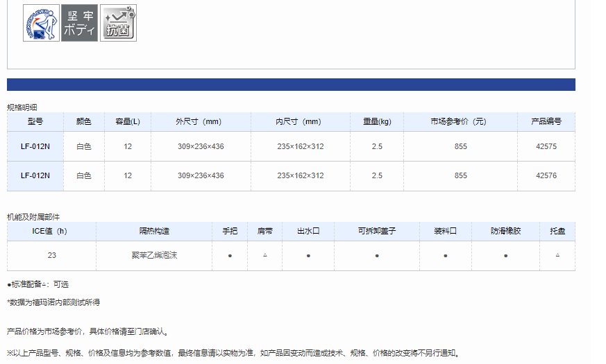Select product number 42575
The image size is (606, 364).
click(x=546, y=147)
